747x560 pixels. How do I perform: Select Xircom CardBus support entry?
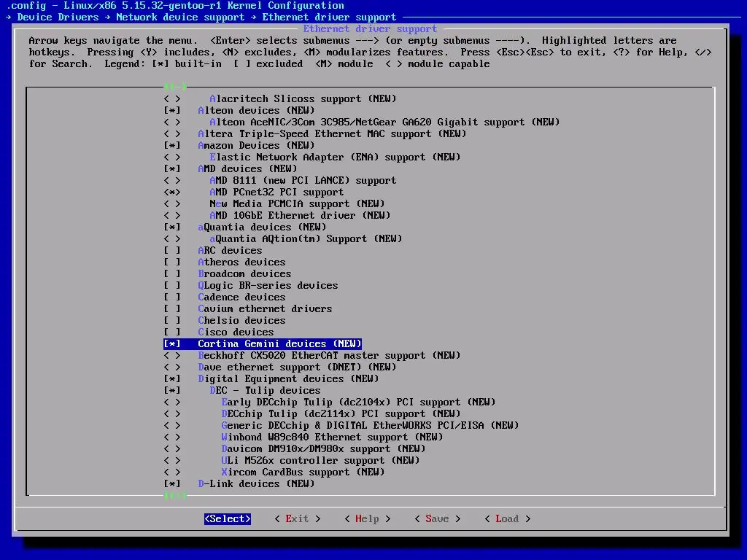(x=303, y=472)
